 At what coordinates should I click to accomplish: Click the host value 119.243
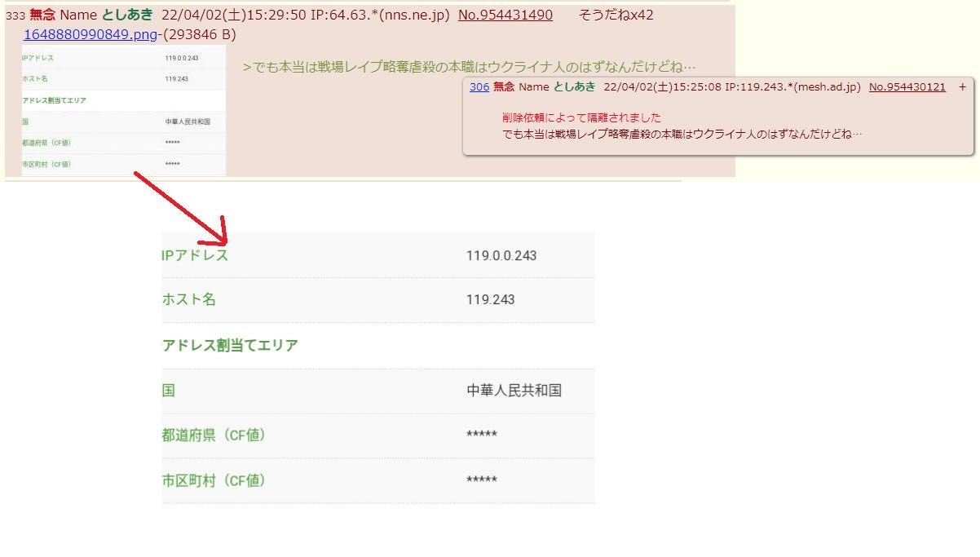(x=491, y=299)
